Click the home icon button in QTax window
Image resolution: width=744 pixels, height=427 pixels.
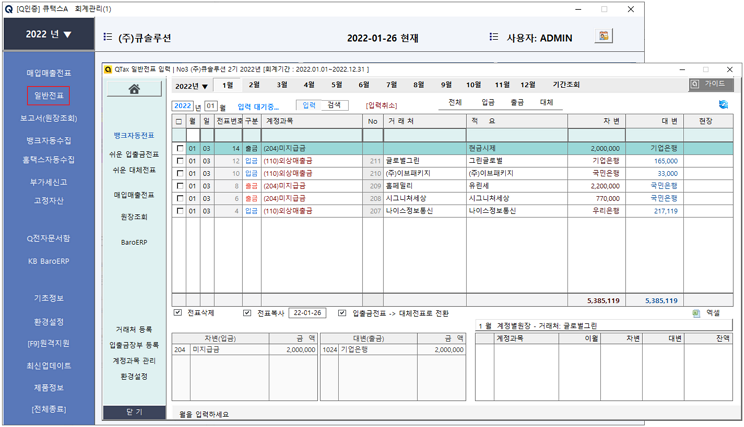coord(134,89)
